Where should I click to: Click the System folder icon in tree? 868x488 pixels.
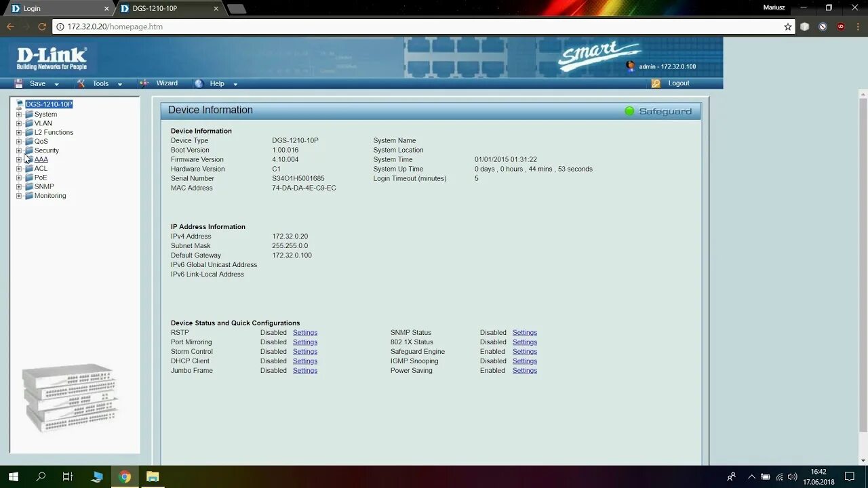point(29,114)
